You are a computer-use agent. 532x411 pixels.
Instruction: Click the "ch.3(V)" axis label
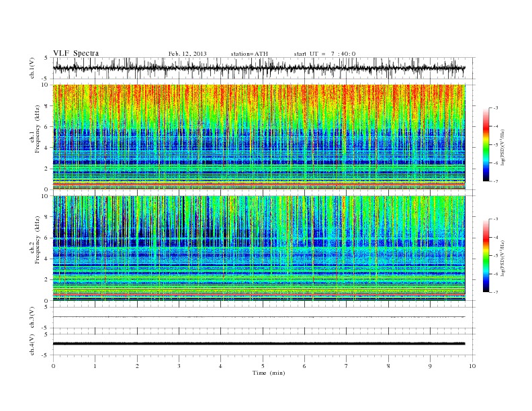click(32, 318)
